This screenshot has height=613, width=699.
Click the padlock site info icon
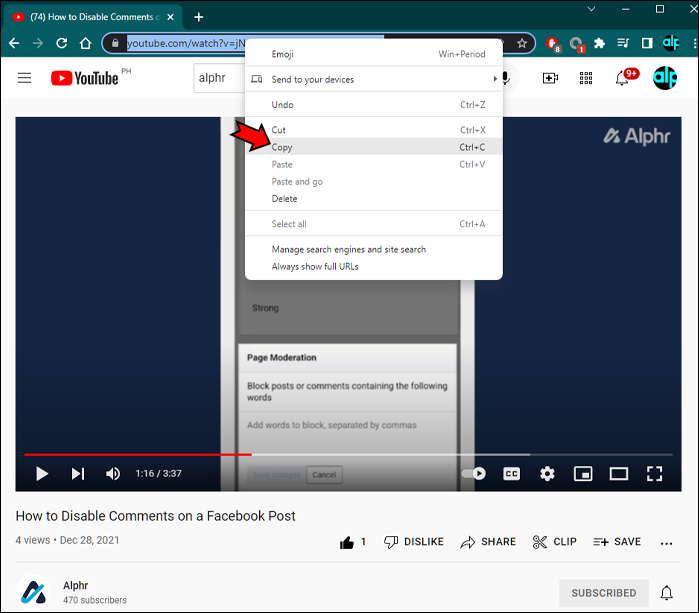coord(115,43)
